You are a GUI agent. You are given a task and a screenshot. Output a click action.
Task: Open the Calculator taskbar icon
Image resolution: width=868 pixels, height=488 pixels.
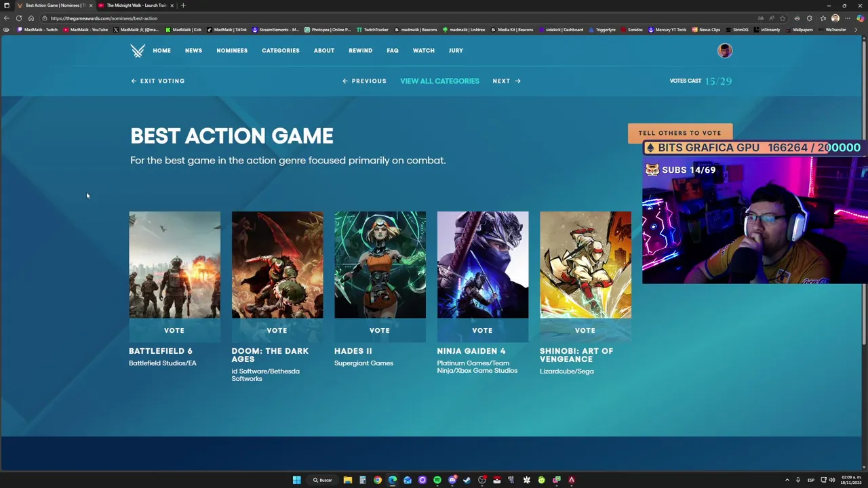coord(362,480)
